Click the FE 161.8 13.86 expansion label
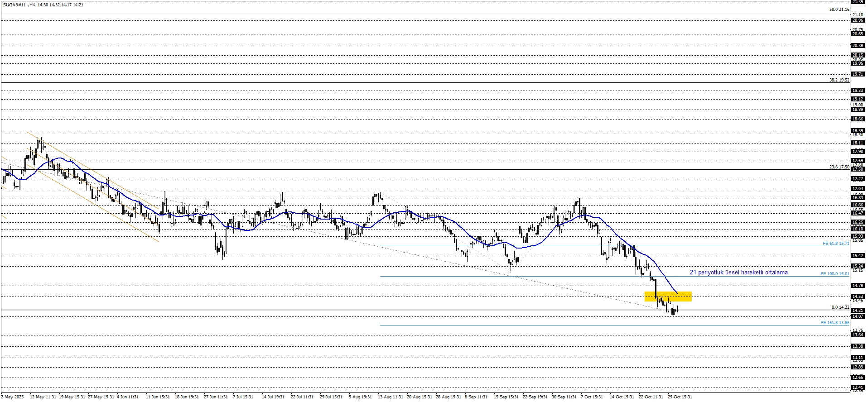Viewport: 868px width, 402px height. pyautogui.click(x=834, y=323)
